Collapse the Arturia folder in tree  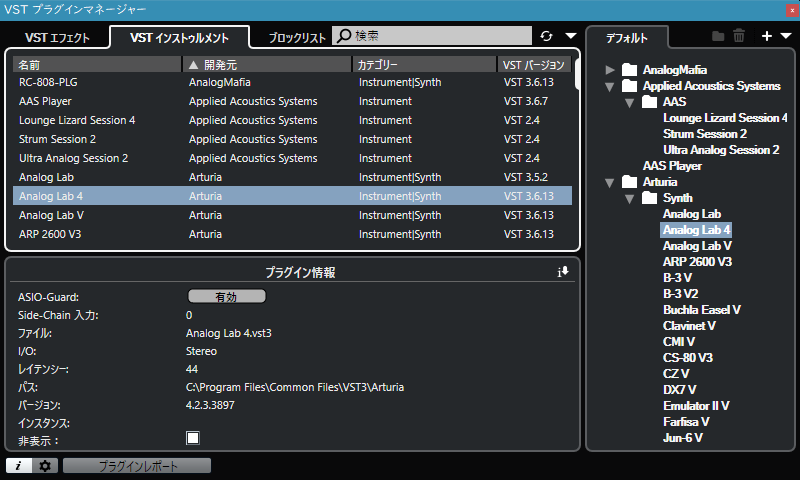click(610, 182)
